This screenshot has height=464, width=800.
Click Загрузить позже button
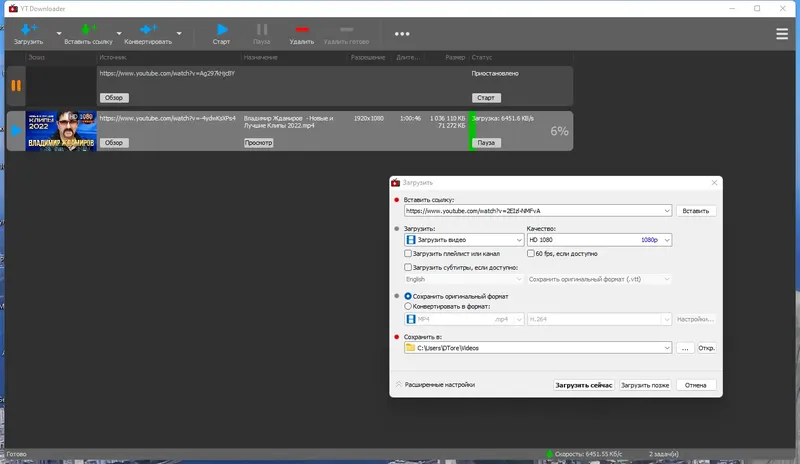[x=645, y=385]
